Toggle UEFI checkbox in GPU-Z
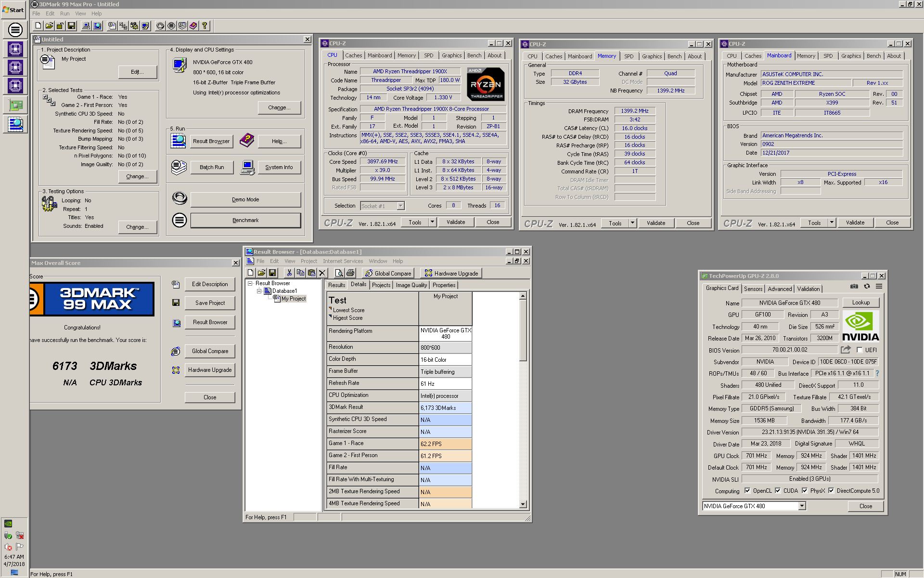This screenshot has width=924, height=578. 860,350
